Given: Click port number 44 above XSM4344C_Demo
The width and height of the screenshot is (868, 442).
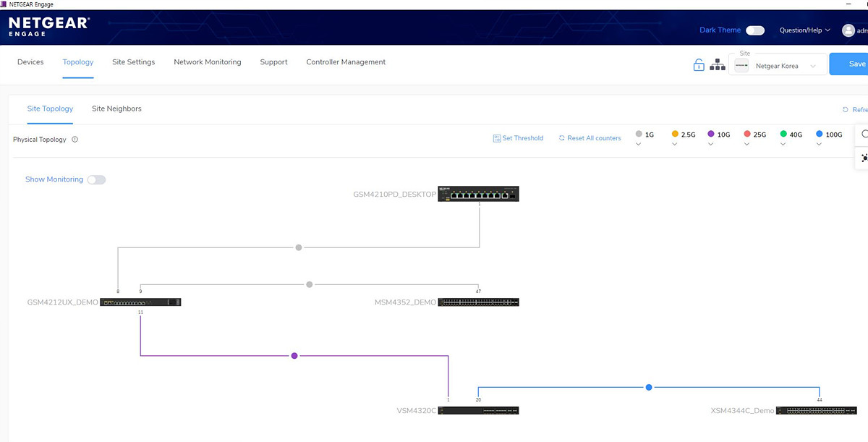Looking at the screenshot, I should pos(820,399).
